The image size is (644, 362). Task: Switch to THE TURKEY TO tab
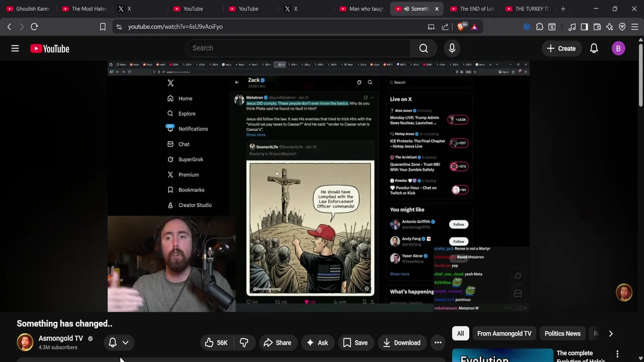(528, 9)
